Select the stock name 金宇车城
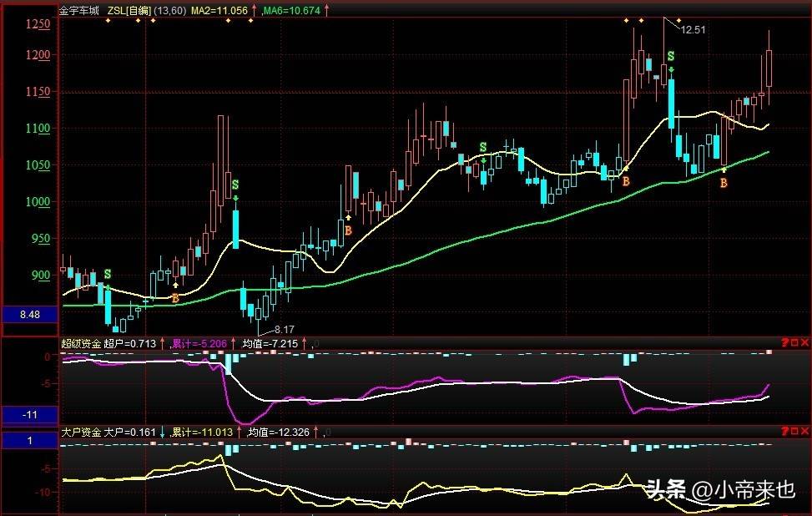 [79, 10]
